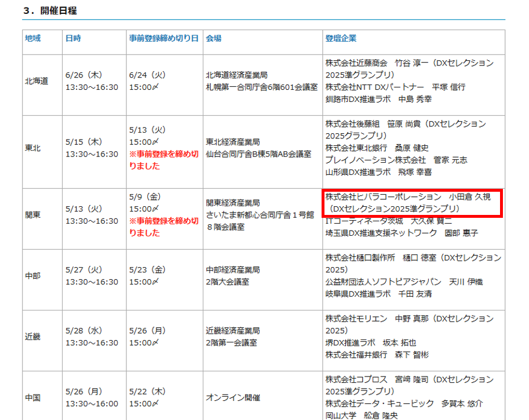Click 岐阜県DX推進ラボ 千田 友清 text

(x=378, y=294)
